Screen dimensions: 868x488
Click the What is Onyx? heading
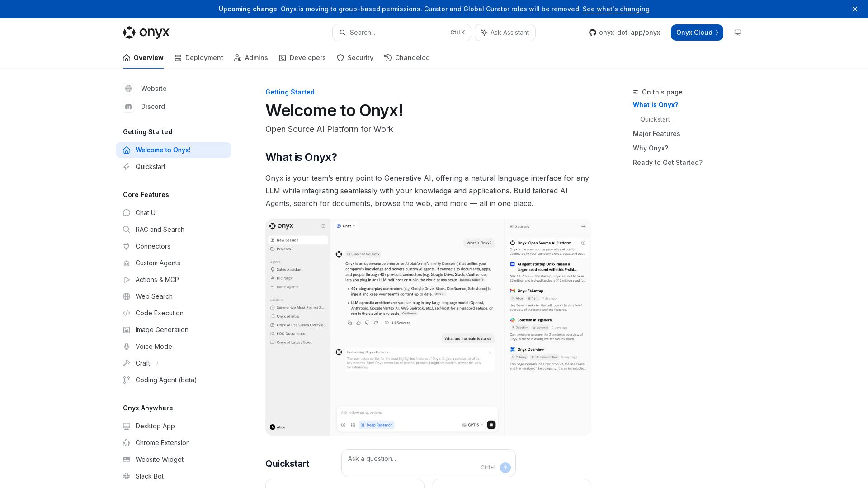(301, 157)
